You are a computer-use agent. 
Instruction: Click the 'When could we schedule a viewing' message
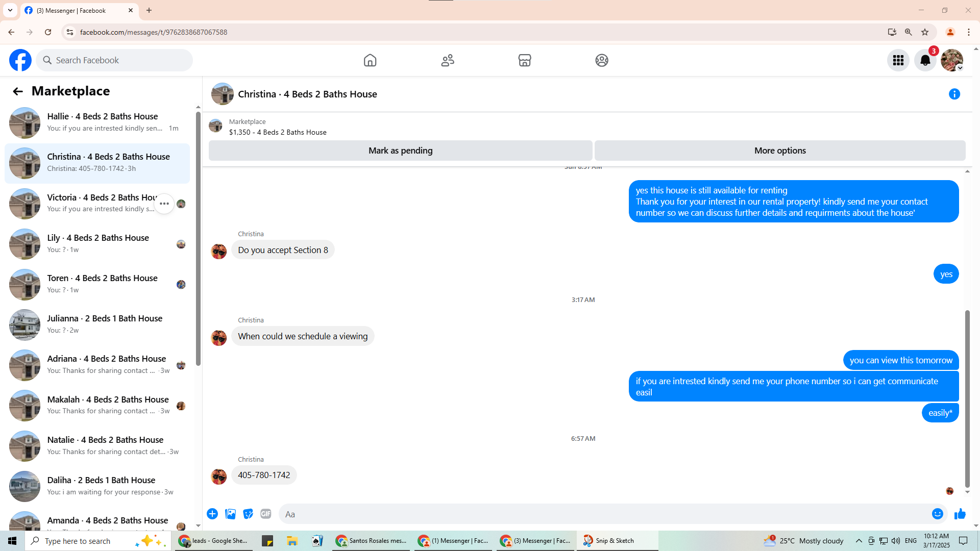coord(303,336)
